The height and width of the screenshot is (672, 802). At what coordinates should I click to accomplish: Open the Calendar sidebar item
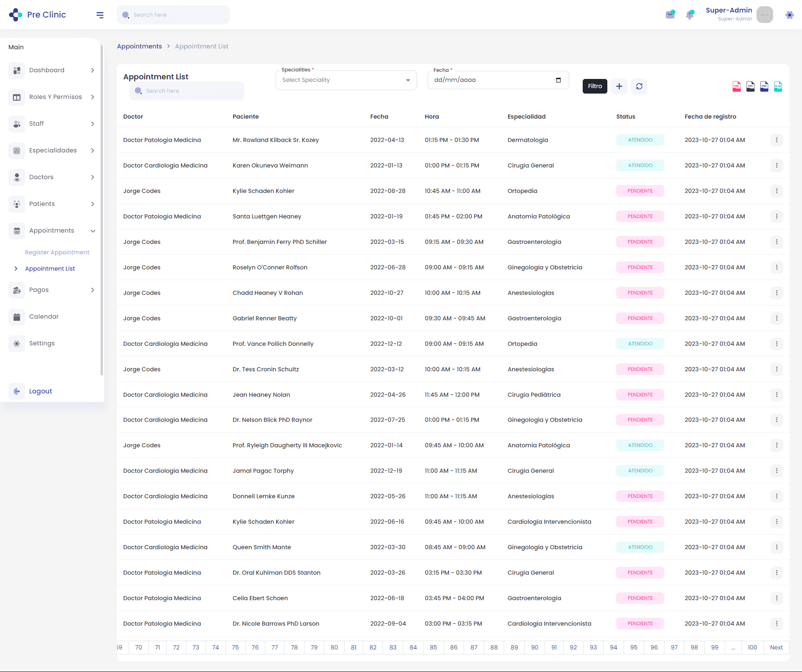click(x=44, y=317)
